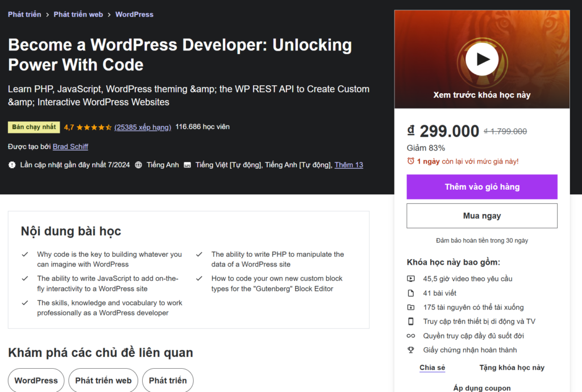Select the Phát triển web topic chip

tap(103, 381)
